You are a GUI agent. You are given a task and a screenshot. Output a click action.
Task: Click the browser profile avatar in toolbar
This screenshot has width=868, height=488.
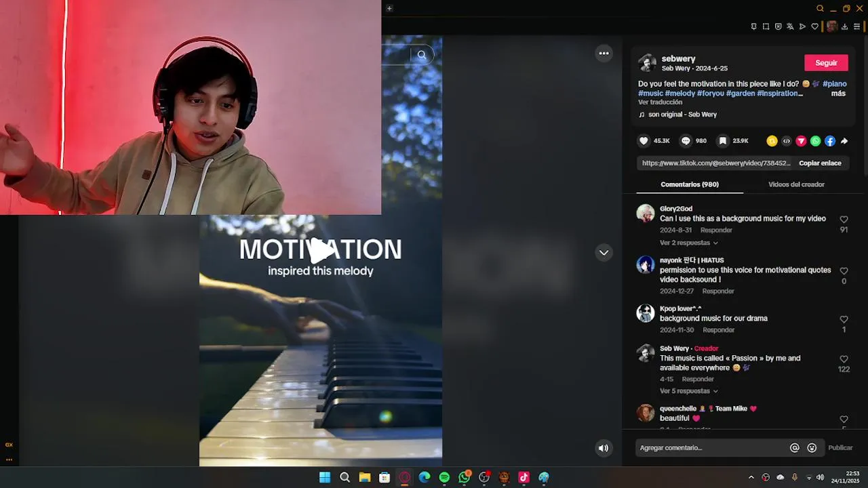[x=831, y=26]
